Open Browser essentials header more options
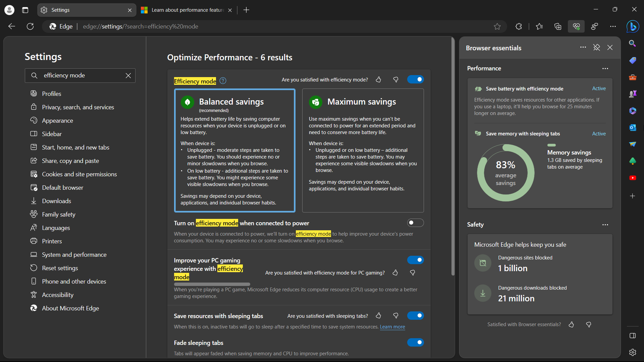Image resolution: width=644 pixels, height=362 pixels. (x=583, y=48)
